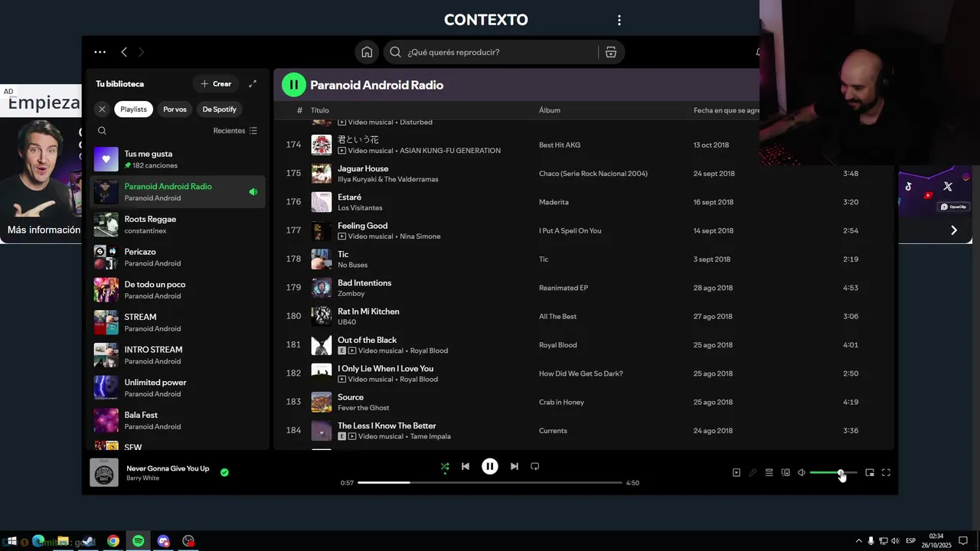The height and width of the screenshot is (551, 980).
Task: Pause playback in the bottom player
Action: tap(490, 466)
